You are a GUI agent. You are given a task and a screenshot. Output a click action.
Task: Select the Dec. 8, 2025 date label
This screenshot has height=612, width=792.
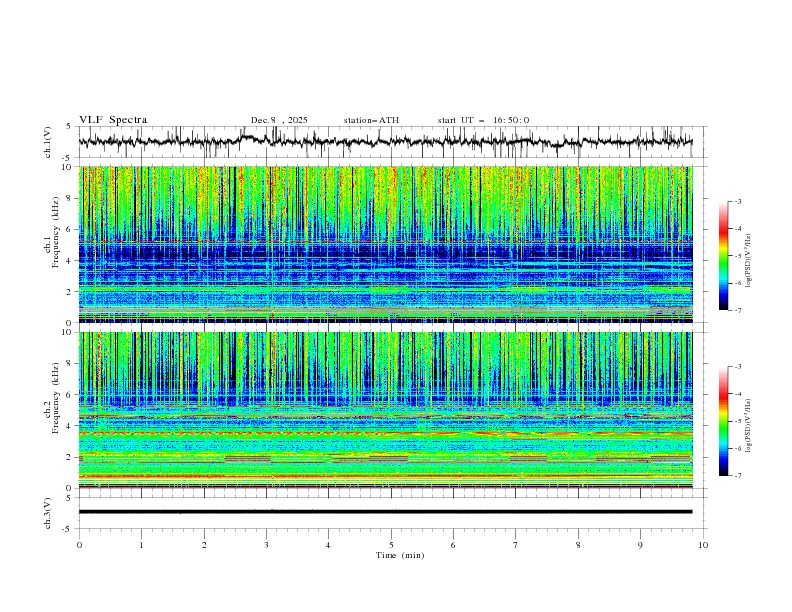coord(279,120)
